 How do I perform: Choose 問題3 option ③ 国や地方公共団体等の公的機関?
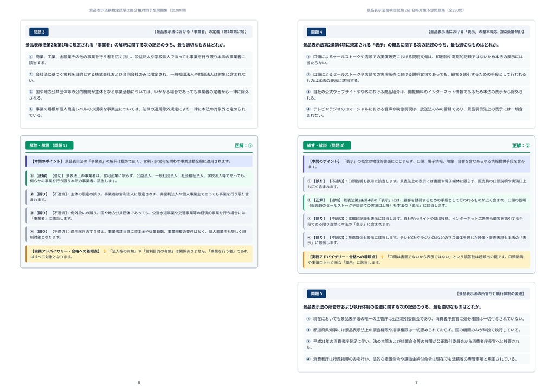click(x=139, y=95)
